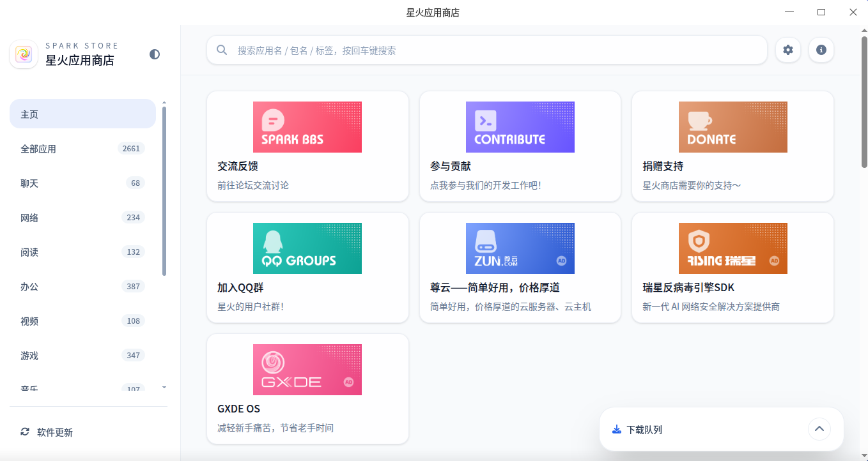Click the 星火商店需要你的支持～ text
868x461 pixels.
point(692,185)
